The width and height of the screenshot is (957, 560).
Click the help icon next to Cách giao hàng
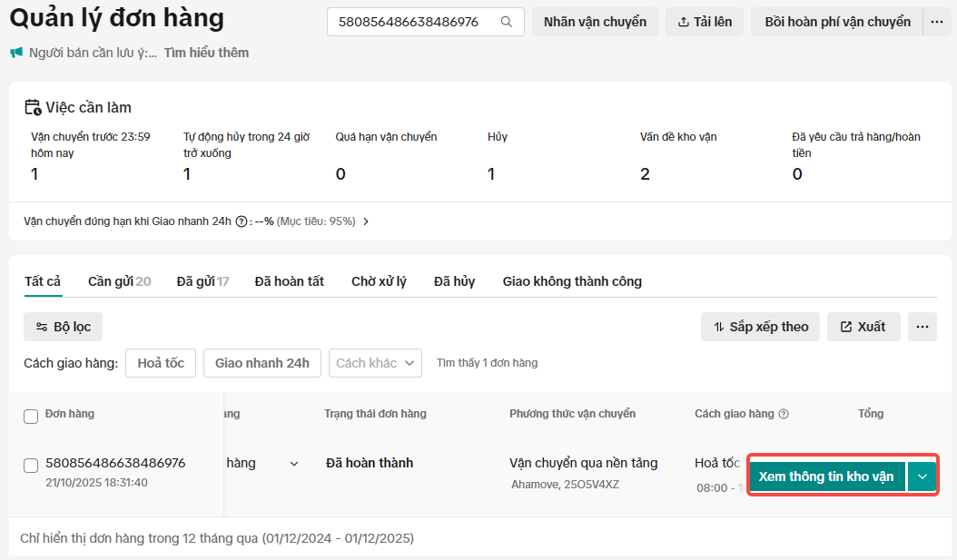pos(784,414)
